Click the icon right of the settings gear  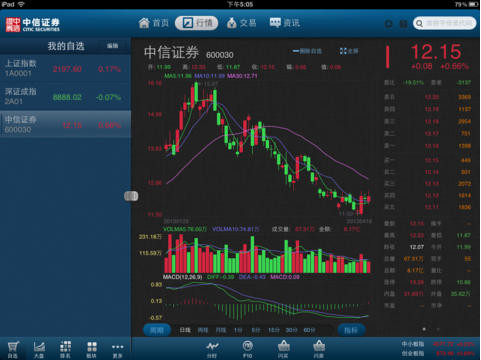click(x=403, y=24)
